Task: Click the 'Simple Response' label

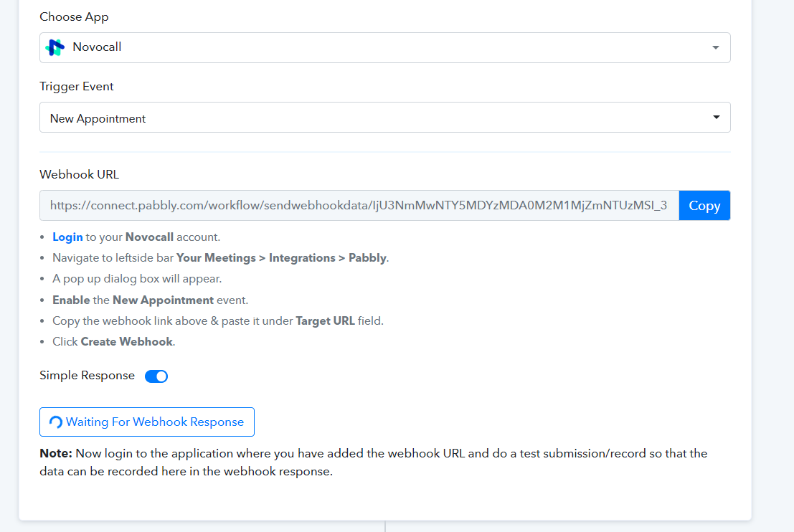Action: (x=87, y=376)
